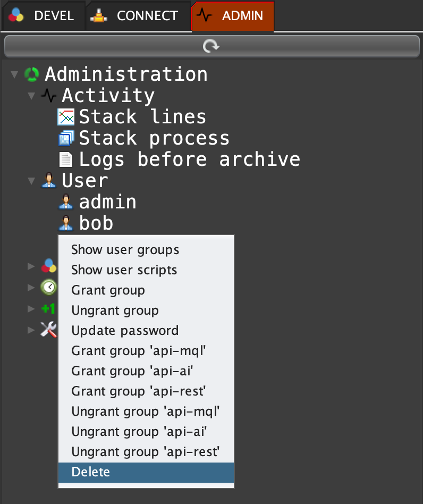
Task: Click the wrench tools icon
Action: pos(49,330)
